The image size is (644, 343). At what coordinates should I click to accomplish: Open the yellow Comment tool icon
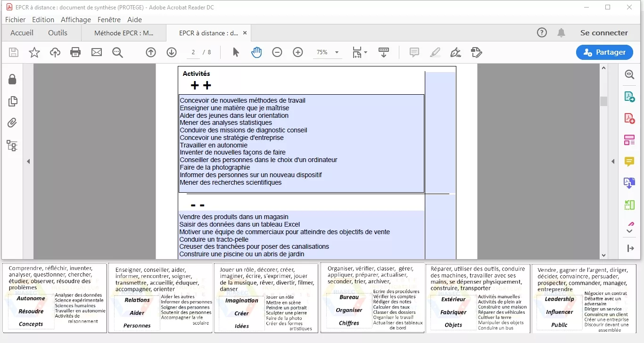(x=629, y=162)
